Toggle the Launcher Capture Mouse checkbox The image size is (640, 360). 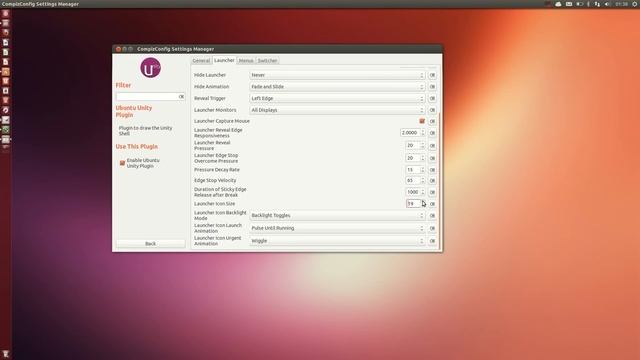(422, 121)
